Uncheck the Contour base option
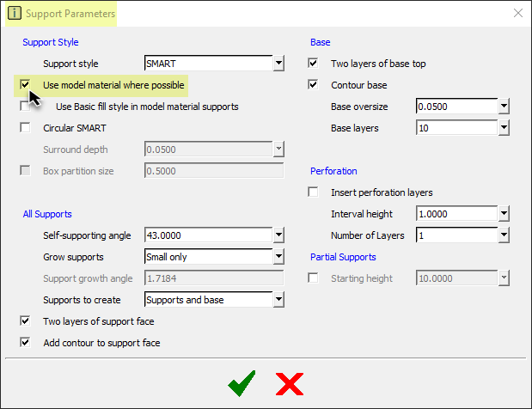Image resolution: width=532 pixels, height=409 pixels. point(313,85)
